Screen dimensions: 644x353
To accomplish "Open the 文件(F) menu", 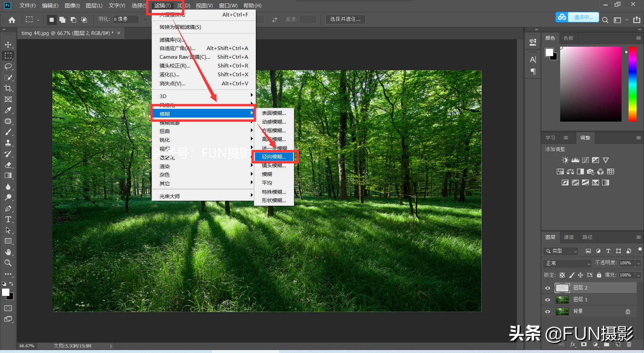I will tap(28, 5).
